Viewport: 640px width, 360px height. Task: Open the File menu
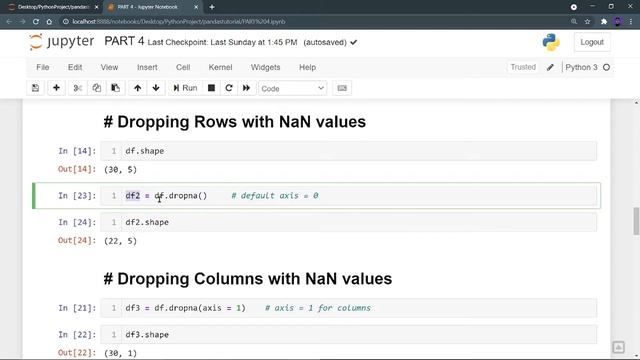tap(42, 67)
